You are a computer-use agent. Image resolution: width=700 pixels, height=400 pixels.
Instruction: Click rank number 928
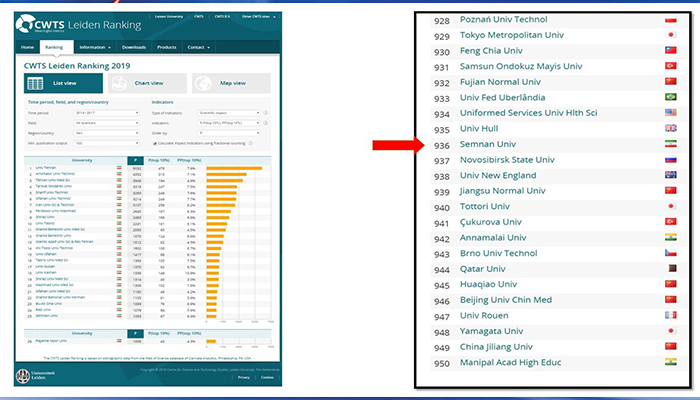(x=442, y=21)
